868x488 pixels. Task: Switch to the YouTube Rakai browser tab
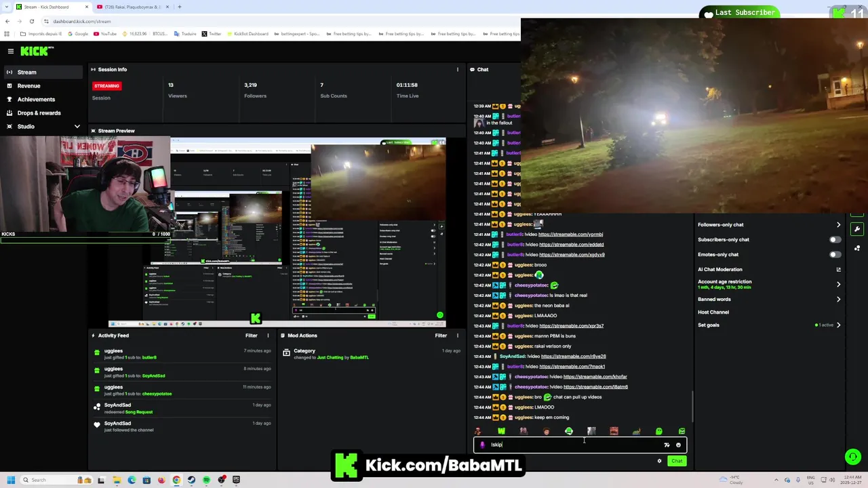point(133,7)
